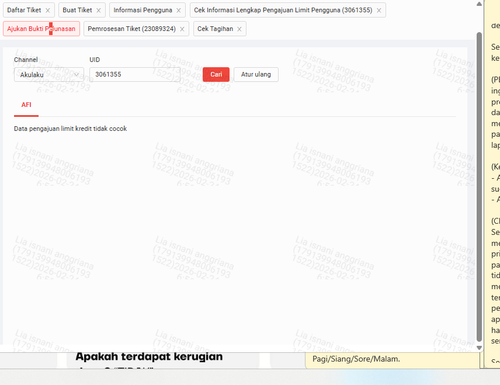Click the vertical scrollbar thumb
This screenshot has width=500, height=385.
click(479, 187)
